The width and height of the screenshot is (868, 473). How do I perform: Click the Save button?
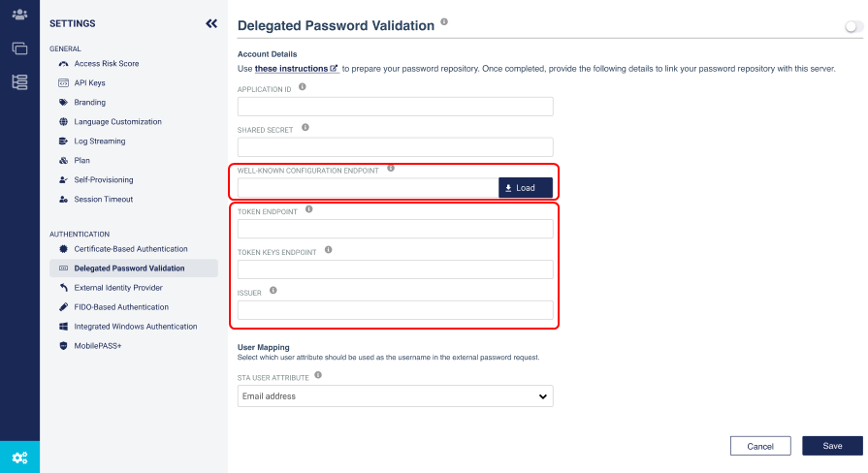pyautogui.click(x=832, y=446)
